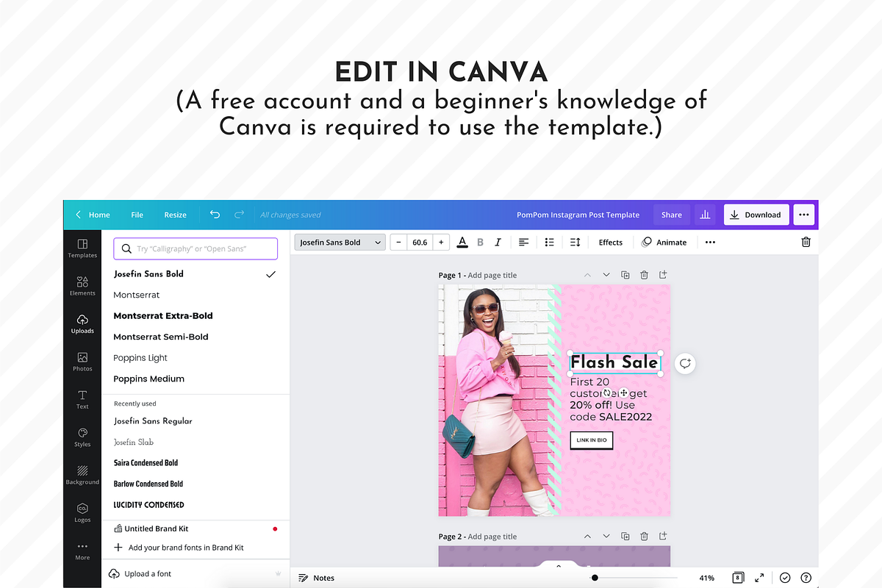Screen dimensions: 882x588
Task: Click the saved checkmark status icon
Action: coord(785,578)
